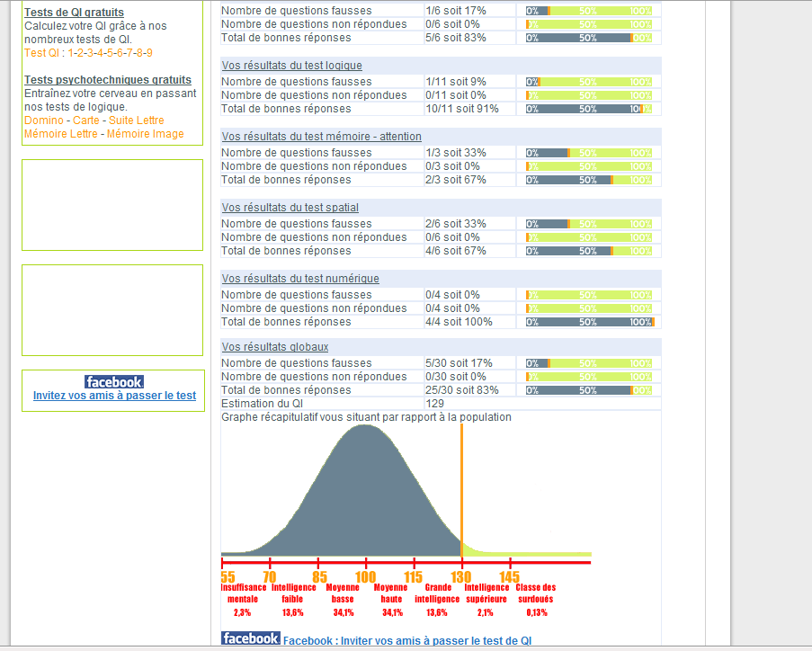Click the 'Intelligence faible' category label
The height and width of the screenshot is (651, 812).
click(294, 593)
